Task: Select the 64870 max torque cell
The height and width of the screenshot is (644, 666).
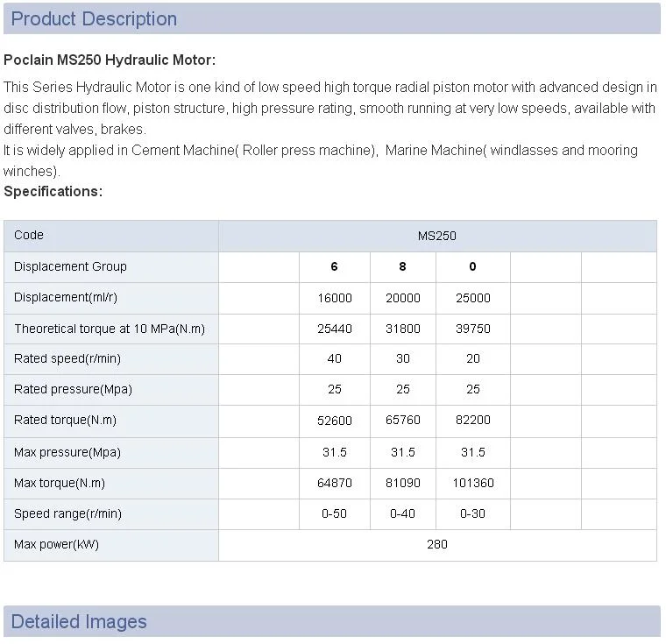Action: tap(335, 483)
